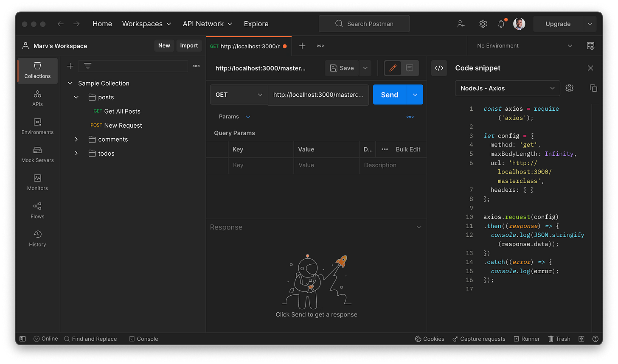Expand the comments folder
The height and width of the screenshot is (364, 618).
76,139
